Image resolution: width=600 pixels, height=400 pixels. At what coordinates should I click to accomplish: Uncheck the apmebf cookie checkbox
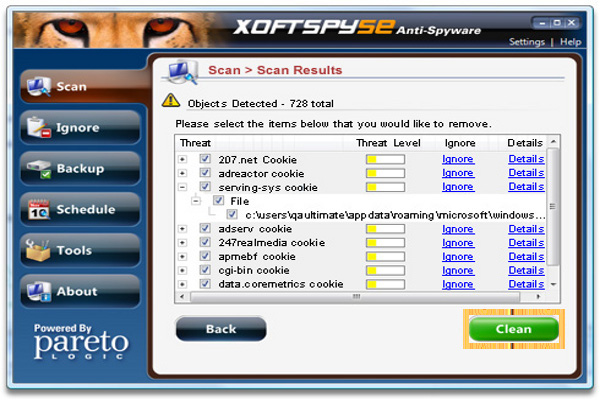205,256
